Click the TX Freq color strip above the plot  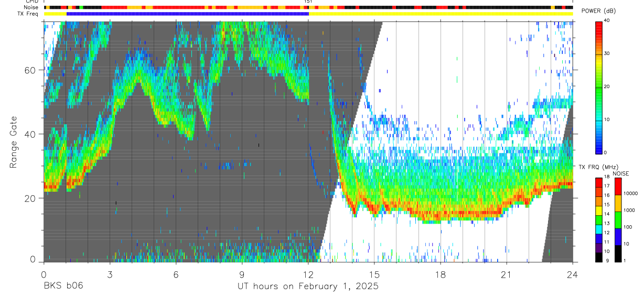tap(308, 14)
